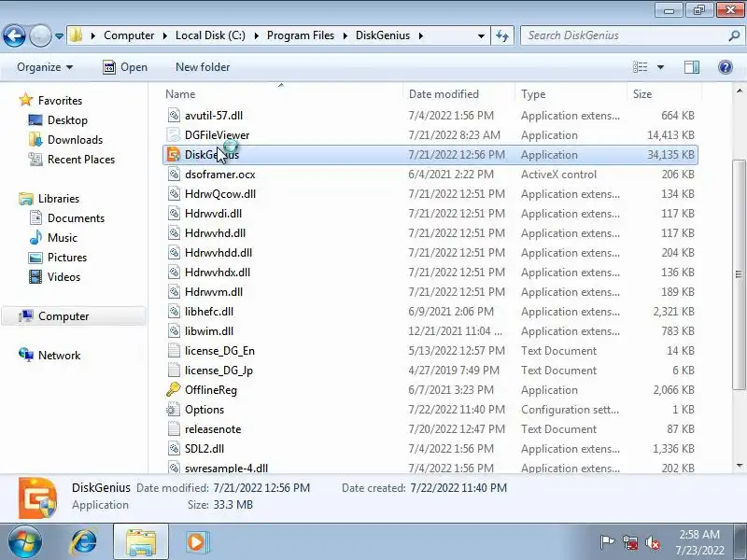The height and width of the screenshot is (560, 747).
Task: Select the releasenote text document icon
Action: [x=174, y=429]
